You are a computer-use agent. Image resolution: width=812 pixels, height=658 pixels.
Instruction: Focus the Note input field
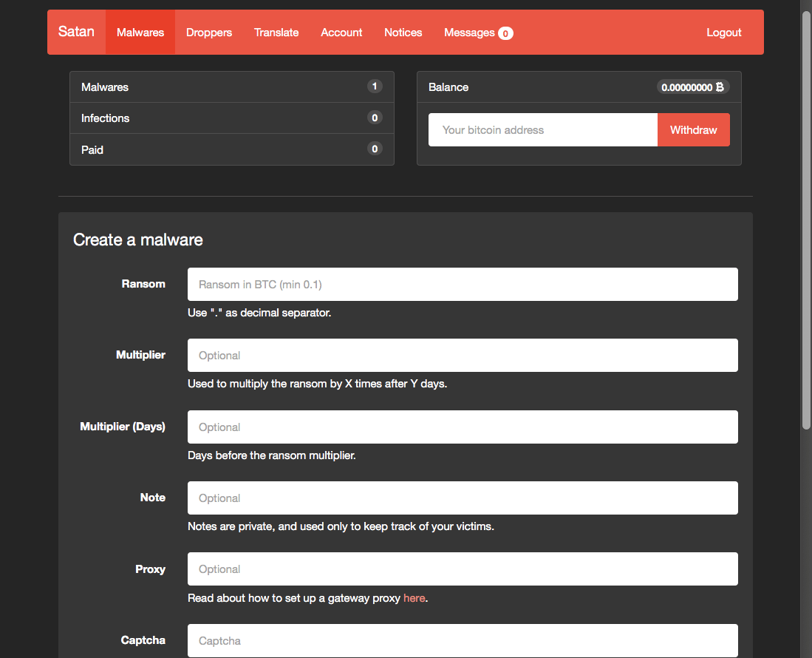[463, 498]
